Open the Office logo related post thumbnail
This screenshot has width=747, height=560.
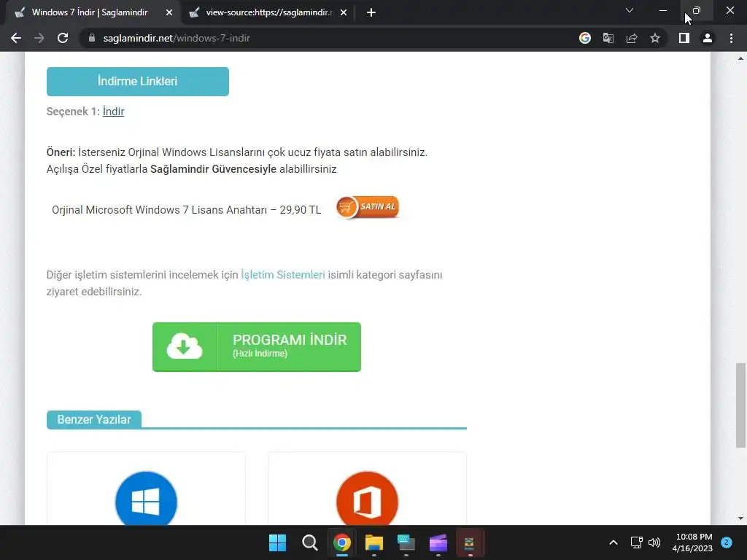(367, 499)
